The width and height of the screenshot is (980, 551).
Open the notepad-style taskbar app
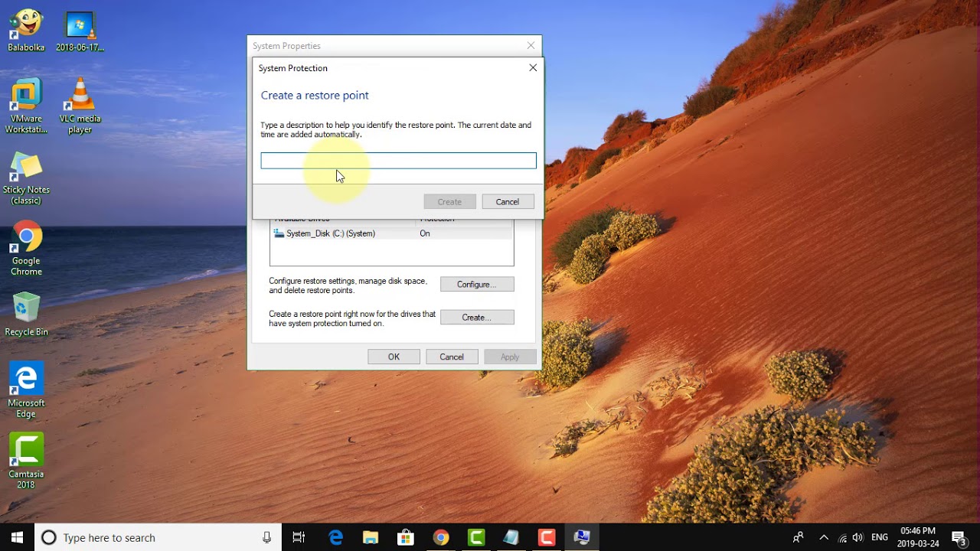coord(511,537)
